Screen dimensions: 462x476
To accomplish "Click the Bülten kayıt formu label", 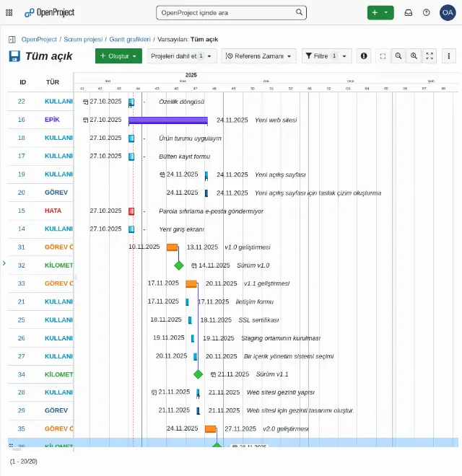I will pyautogui.click(x=185, y=157).
